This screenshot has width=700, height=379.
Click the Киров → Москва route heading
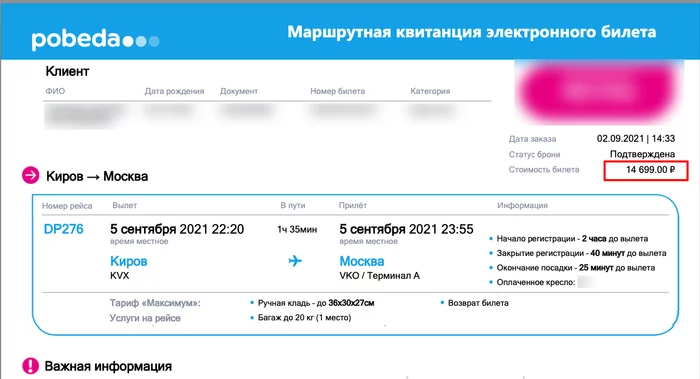click(x=97, y=176)
